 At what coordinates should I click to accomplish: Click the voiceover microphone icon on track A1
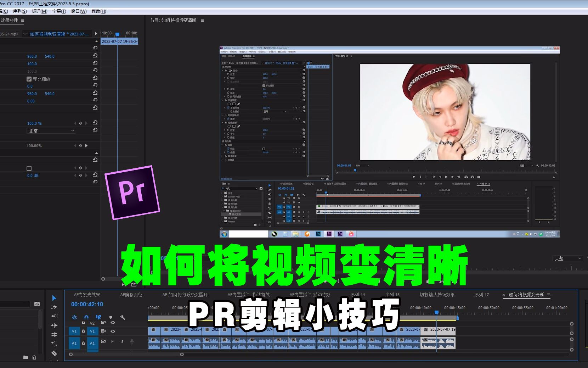click(x=132, y=342)
